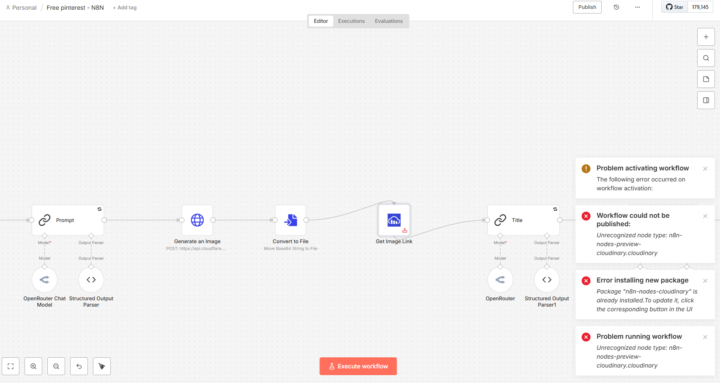The width and height of the screenshot is (720, 384).
Task: Dismiss Problem activating workflow notification
Action: [x=705, y=169]
